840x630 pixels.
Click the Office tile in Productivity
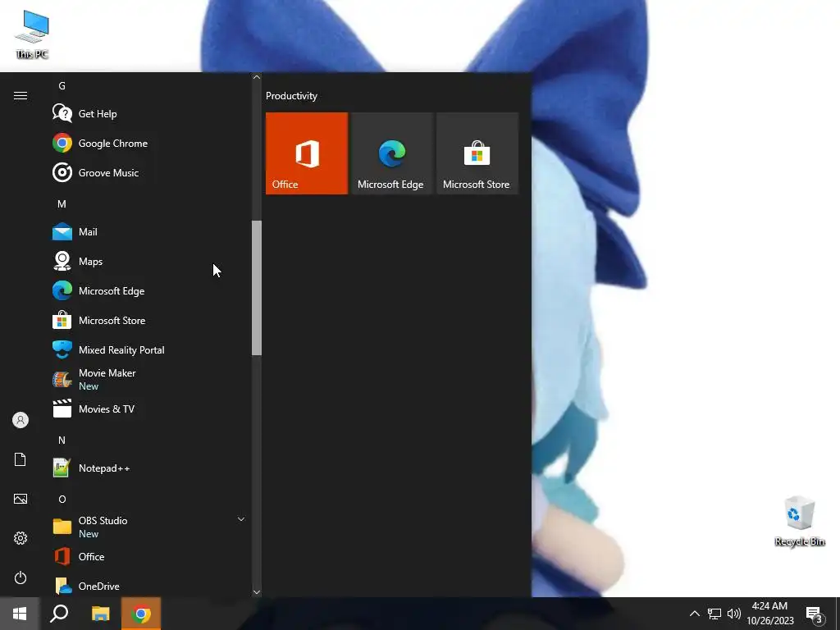(x=307, y=153)
